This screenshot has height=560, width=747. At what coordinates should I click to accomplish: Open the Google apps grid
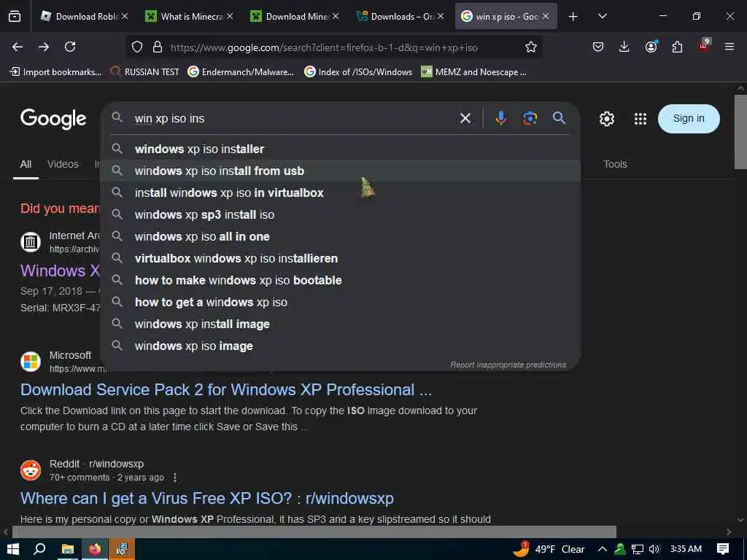[x=640, y=119]
